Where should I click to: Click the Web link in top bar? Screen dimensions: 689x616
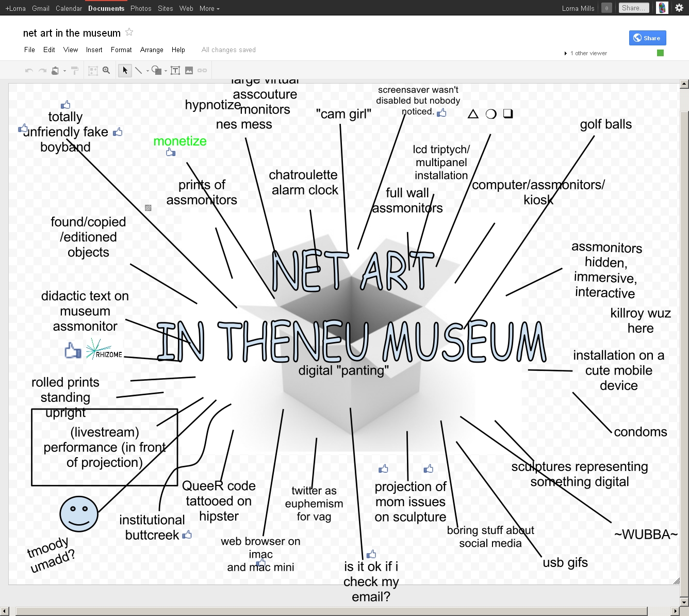click(x=186, y=8)
